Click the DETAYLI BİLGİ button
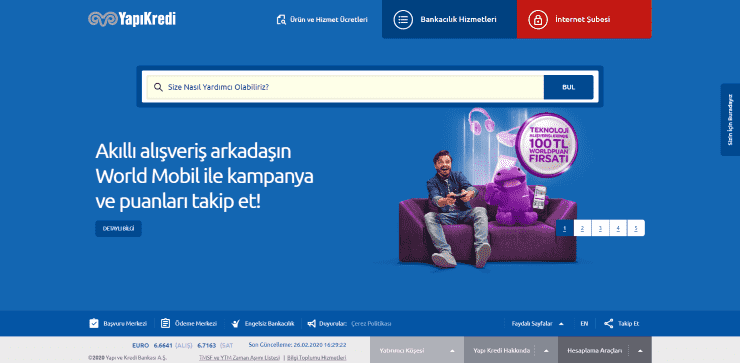Viewport: 740px width, 363px height. point(118,228)
